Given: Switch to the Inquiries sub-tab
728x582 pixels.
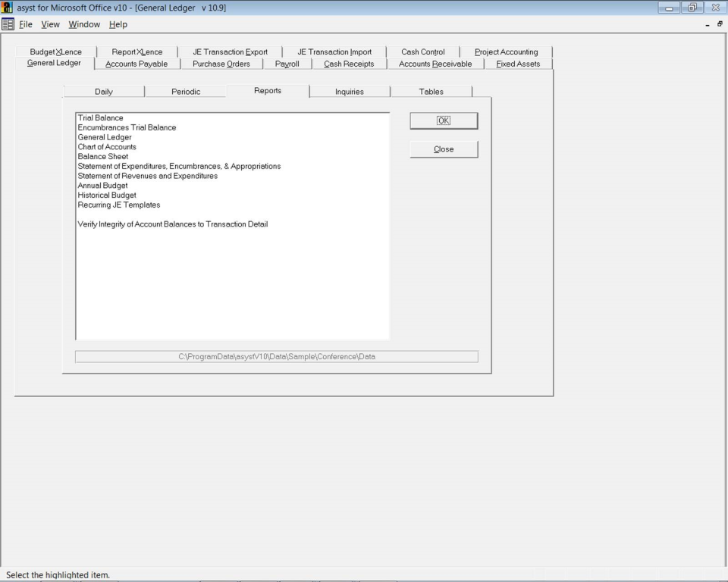Looking at the screenshot, I should (x=349, y=92).
